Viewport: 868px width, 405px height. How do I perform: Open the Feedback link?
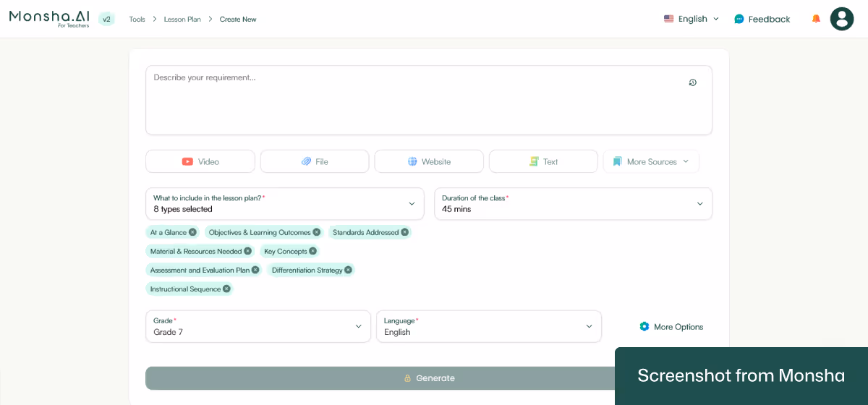[762, 19]
